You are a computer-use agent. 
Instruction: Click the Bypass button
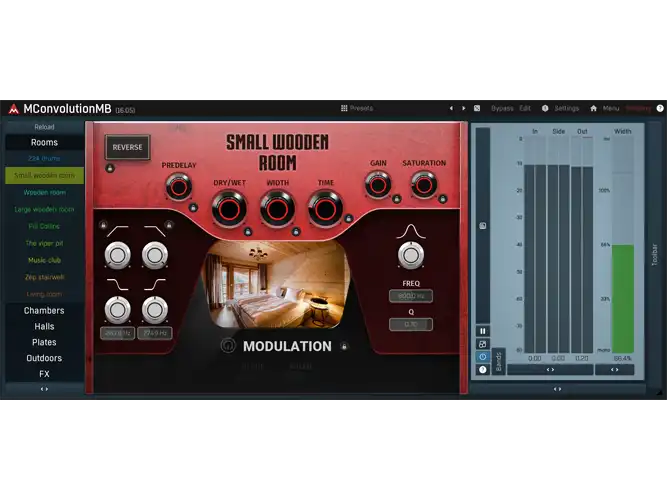502,108
